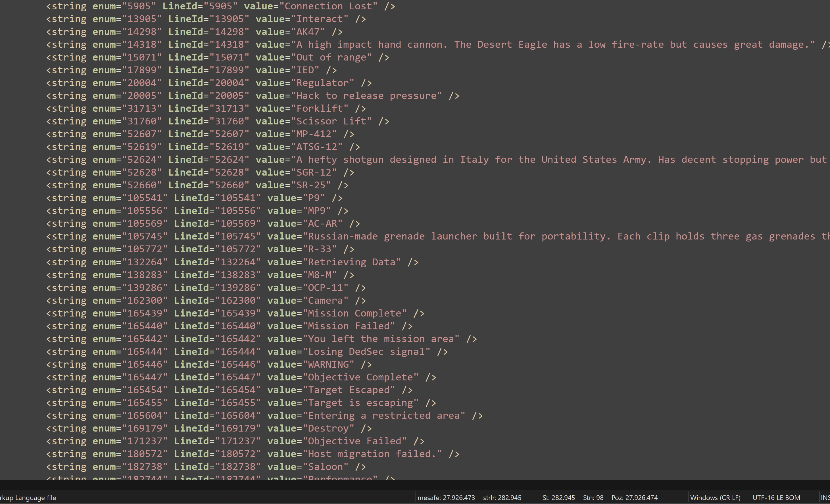The width and height of the screenshot is (830, 504).
Task: Click the "Russian-made grenade launcher" description line
Action: [x=569, y=236]
